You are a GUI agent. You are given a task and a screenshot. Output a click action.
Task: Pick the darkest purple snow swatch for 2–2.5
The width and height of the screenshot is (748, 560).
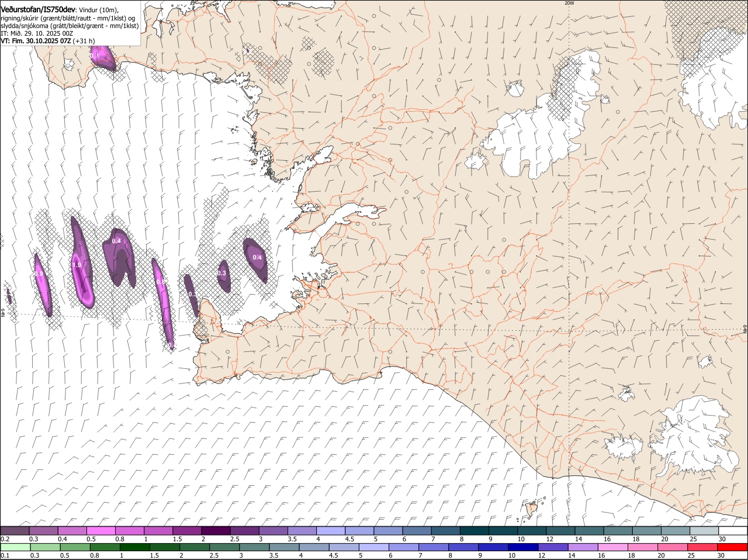pyautogui.click(x=216, y=531)
